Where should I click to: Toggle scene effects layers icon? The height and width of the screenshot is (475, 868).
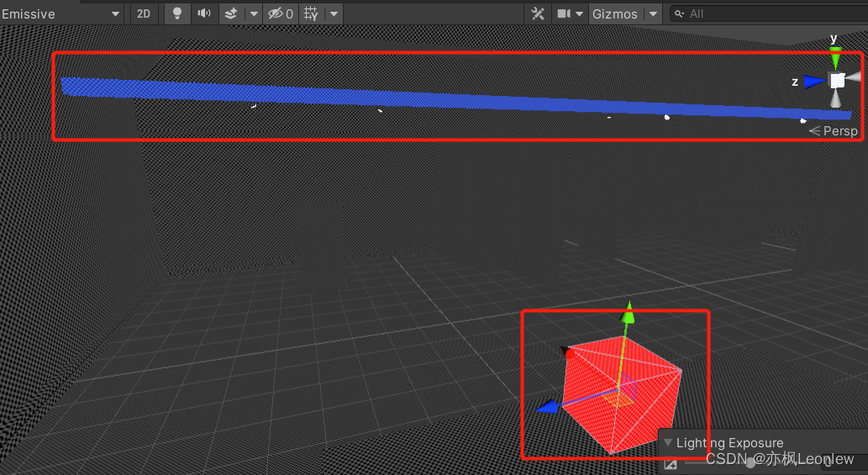[x=231, y=13]
